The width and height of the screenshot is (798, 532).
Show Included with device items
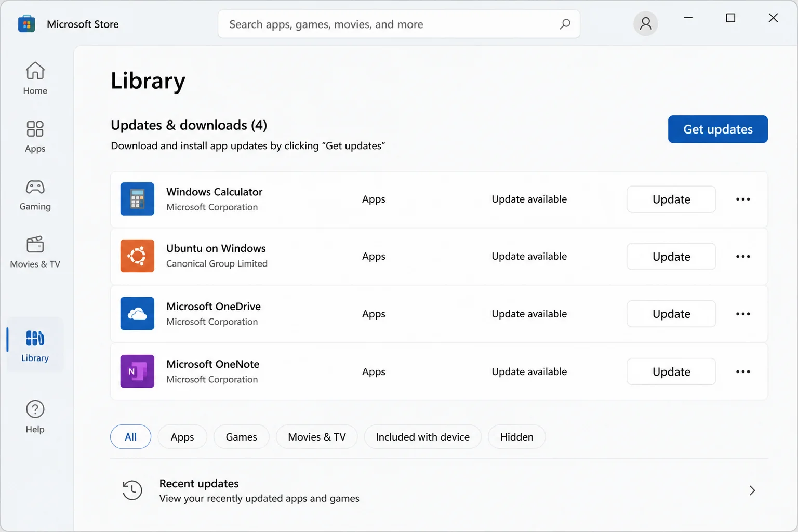[x=422, y=437]
